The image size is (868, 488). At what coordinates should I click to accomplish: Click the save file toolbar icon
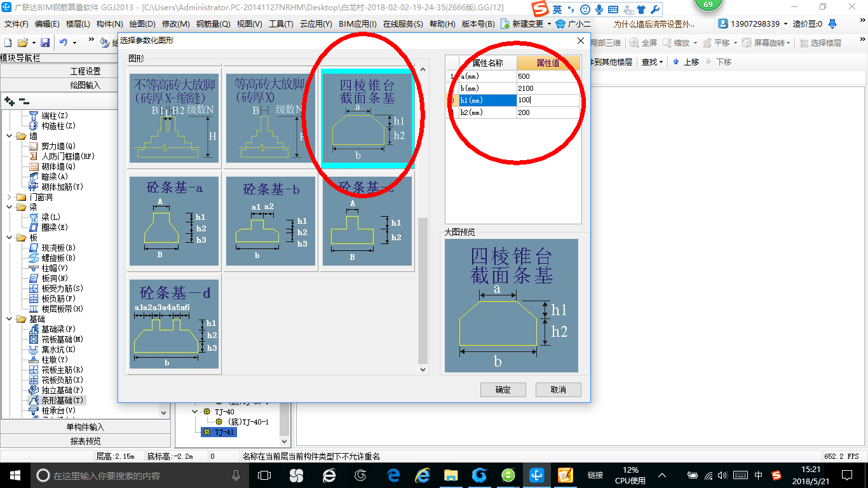click(x=45, y=43)
